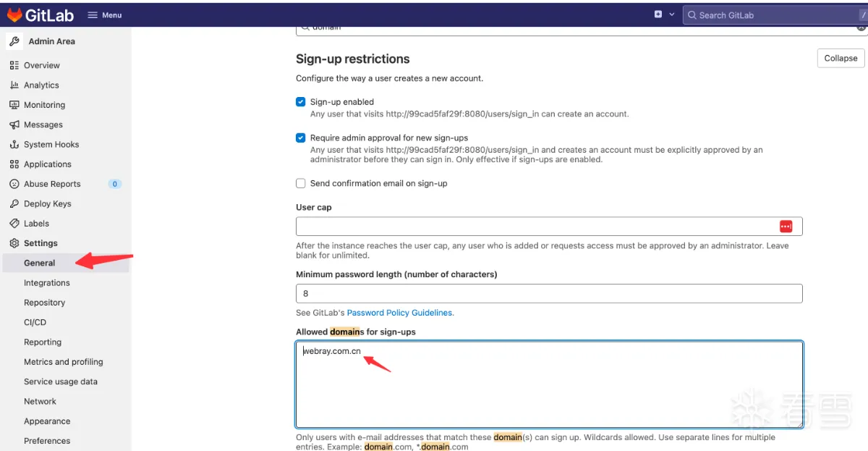
Task: Click the red icon in User cap field
Action: tap(786, 227)
